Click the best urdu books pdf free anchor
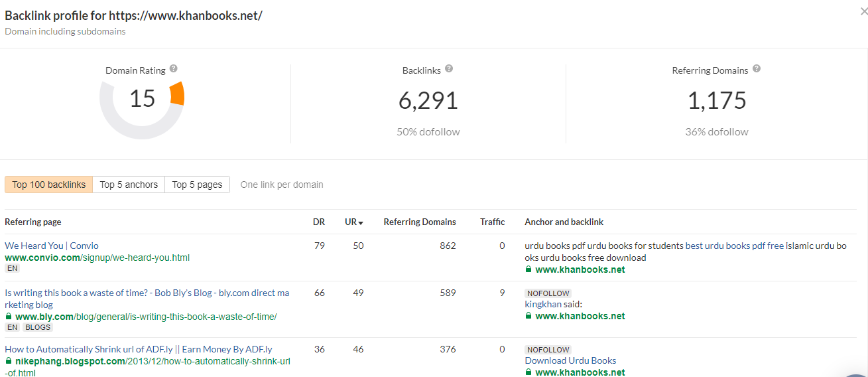Viewport: 868px width, 377px height. [734, 246]
